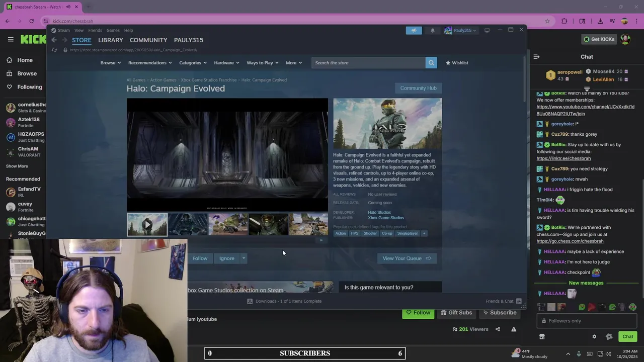Click Get KICKs button

599,39
